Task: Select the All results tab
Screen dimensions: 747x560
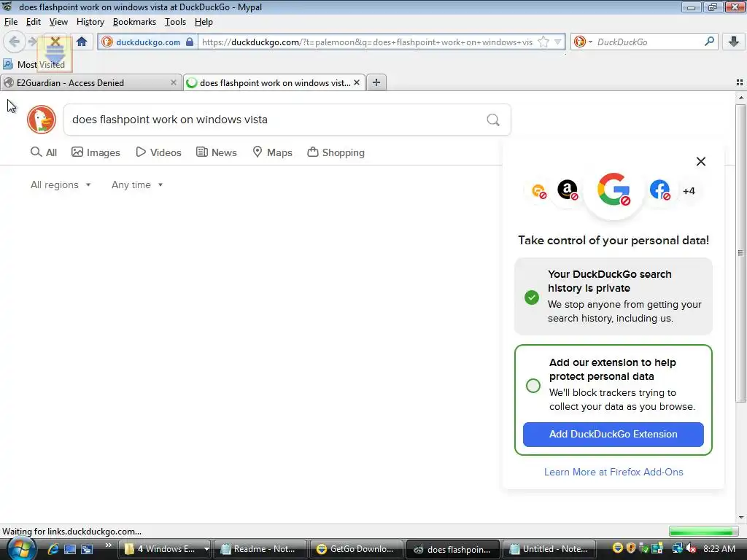Action: click(x=43, y=152)
